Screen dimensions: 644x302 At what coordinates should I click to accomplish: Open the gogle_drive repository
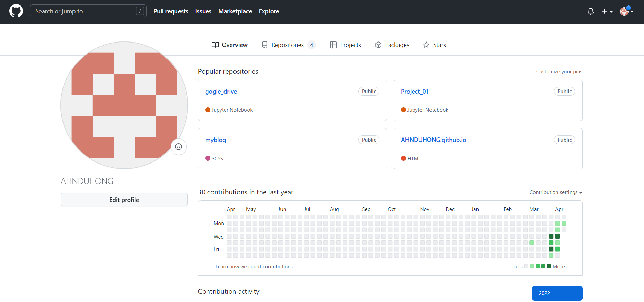coord(221,92)
